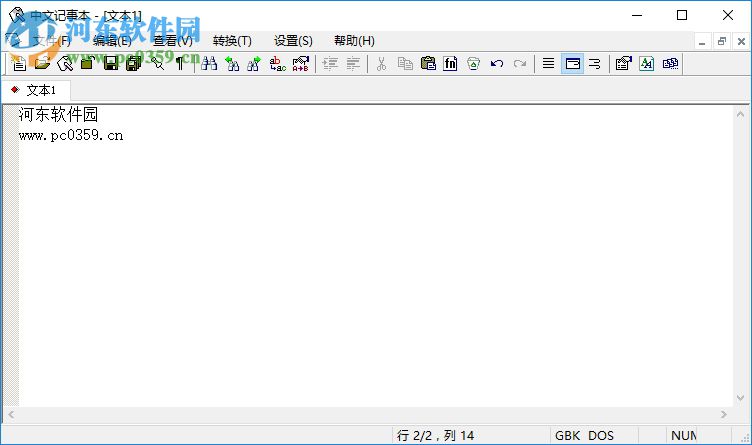Select the 文本1 document tab

click(36, 90)
